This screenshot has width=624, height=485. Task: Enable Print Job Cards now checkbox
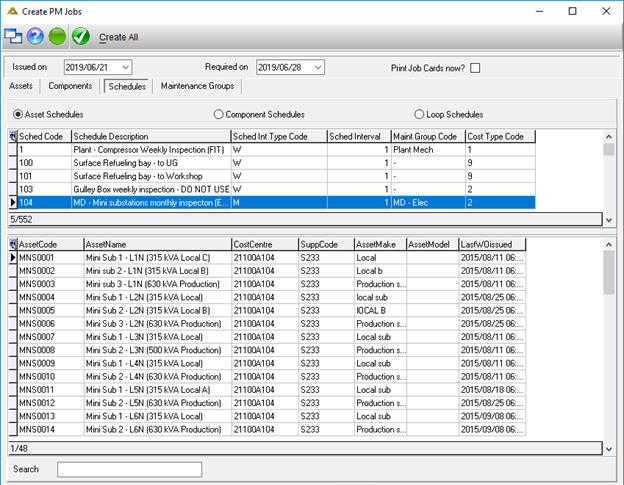point(475,68)
